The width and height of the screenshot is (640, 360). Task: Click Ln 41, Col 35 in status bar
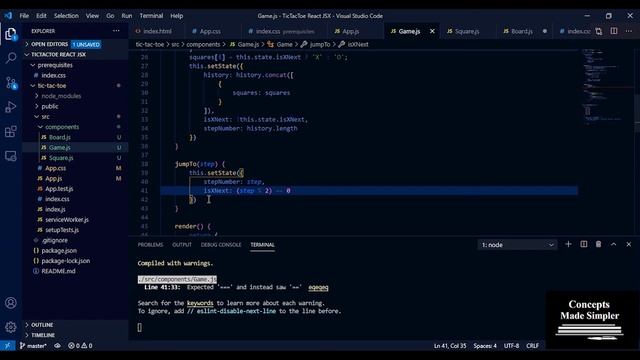coord(450,346)
